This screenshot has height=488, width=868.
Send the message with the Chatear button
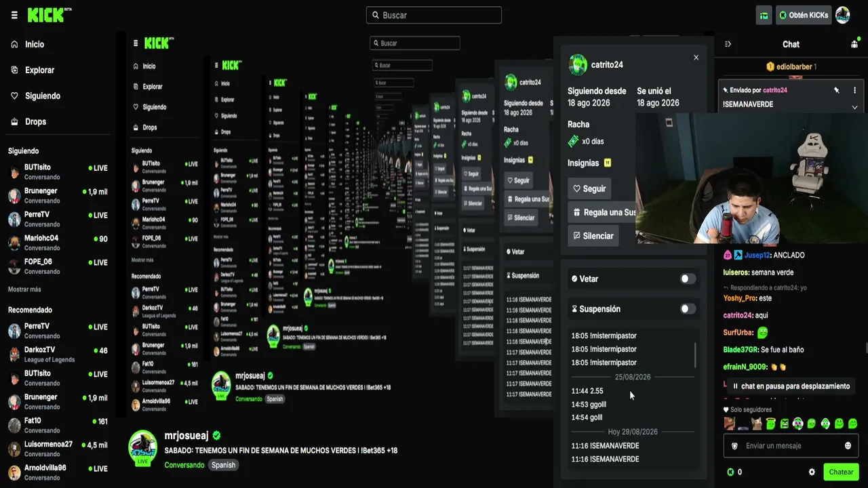point(841,472)
